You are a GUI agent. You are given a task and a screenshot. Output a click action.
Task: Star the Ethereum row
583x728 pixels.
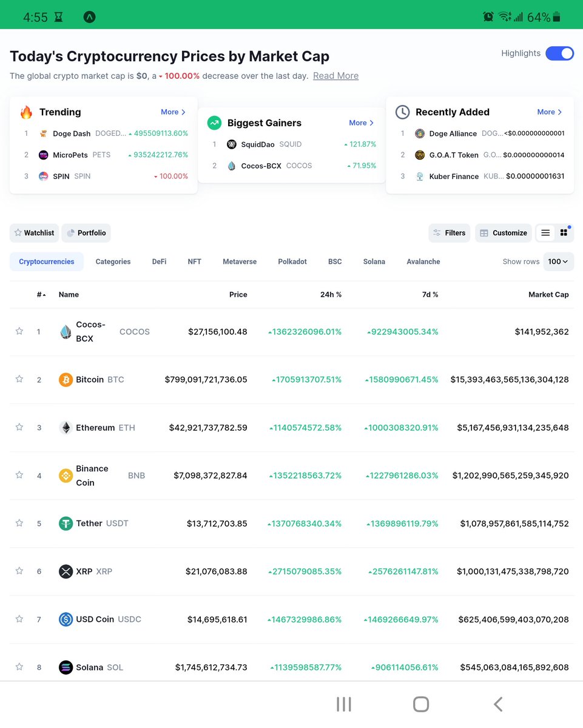point(19,427)
